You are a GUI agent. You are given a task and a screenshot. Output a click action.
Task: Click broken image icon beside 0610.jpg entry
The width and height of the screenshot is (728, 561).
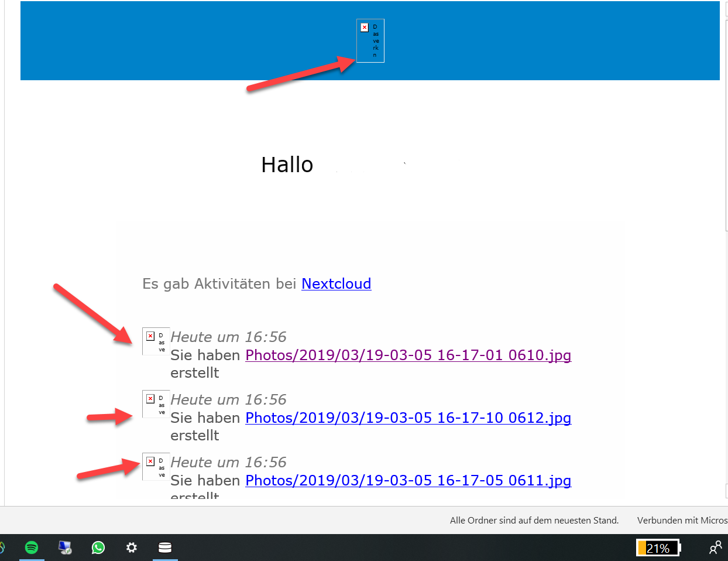156,341
